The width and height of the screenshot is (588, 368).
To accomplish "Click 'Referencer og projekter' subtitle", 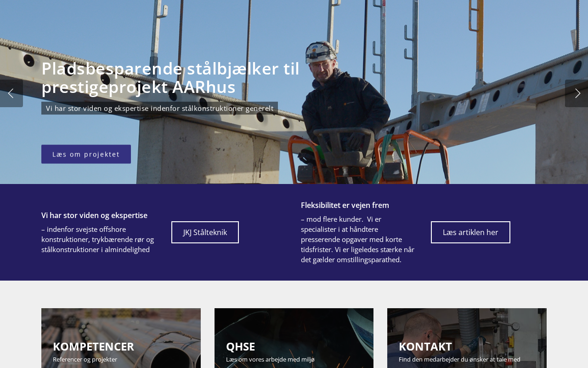I will (85, 359).
